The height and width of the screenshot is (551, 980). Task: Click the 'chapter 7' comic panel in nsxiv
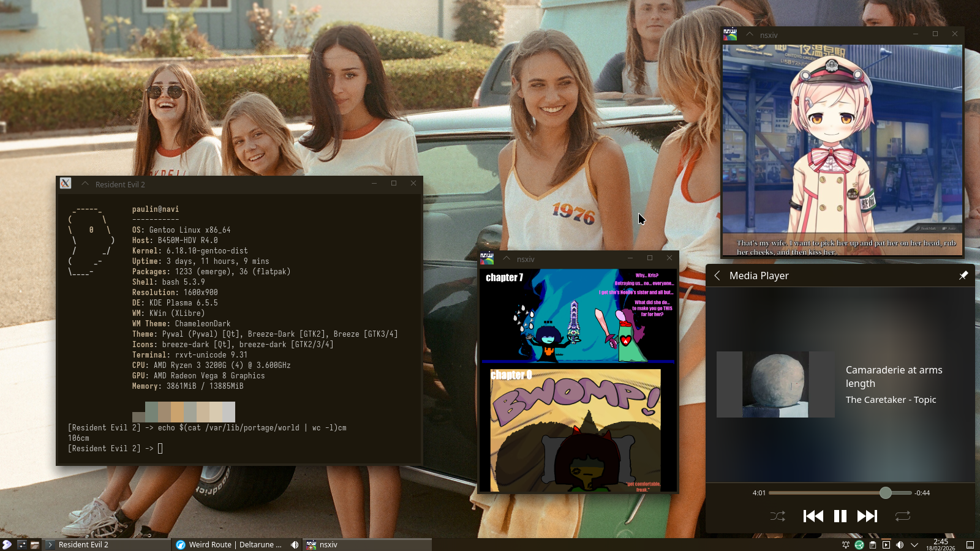(578, 317)
